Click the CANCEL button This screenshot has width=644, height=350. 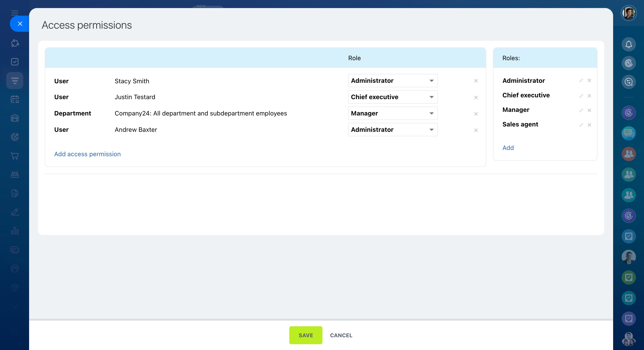[x=341, y=335]
